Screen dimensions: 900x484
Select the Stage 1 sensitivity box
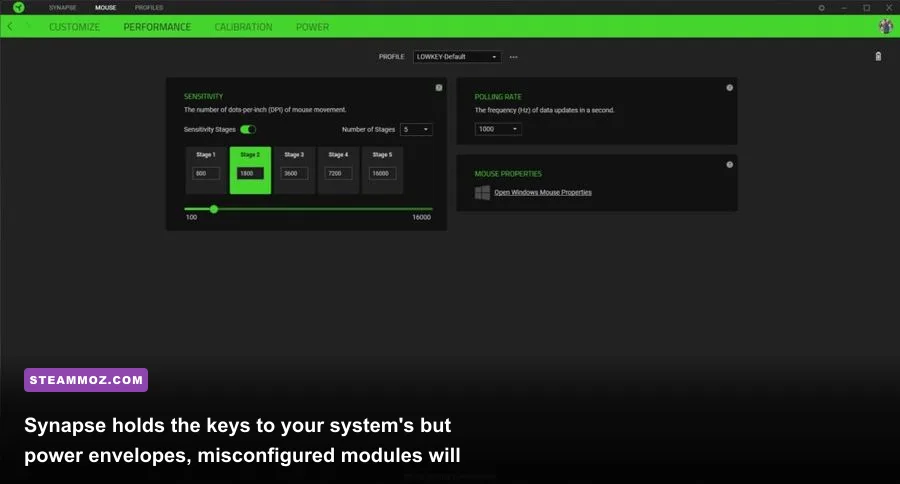tap(206, 170)
